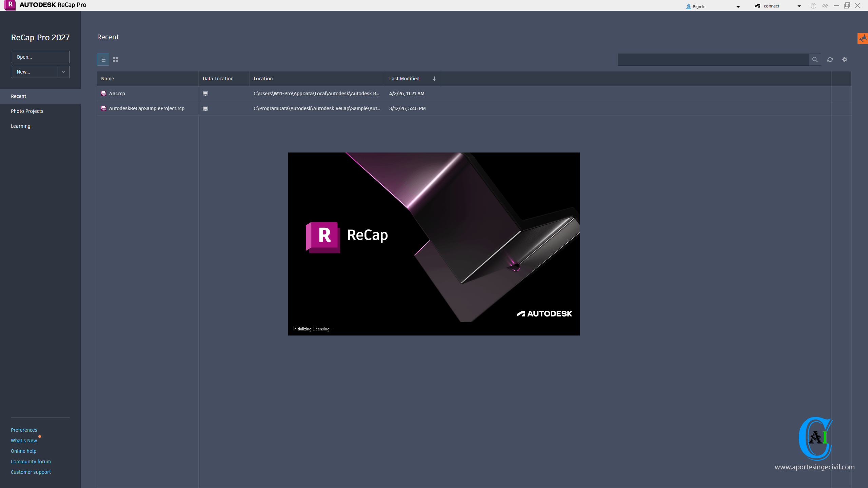Open the What's New link
868x488 pixels.
click(24, 440)
